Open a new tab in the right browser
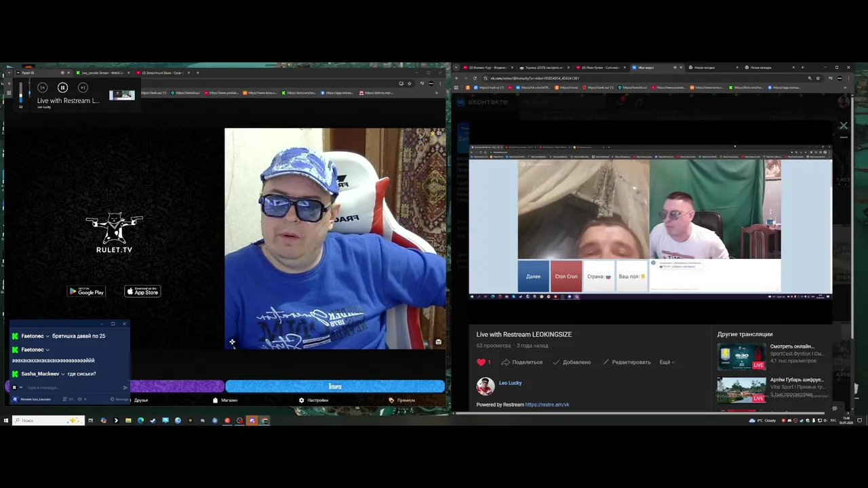This screenshot has height=488, width=868. coord(802,67)
